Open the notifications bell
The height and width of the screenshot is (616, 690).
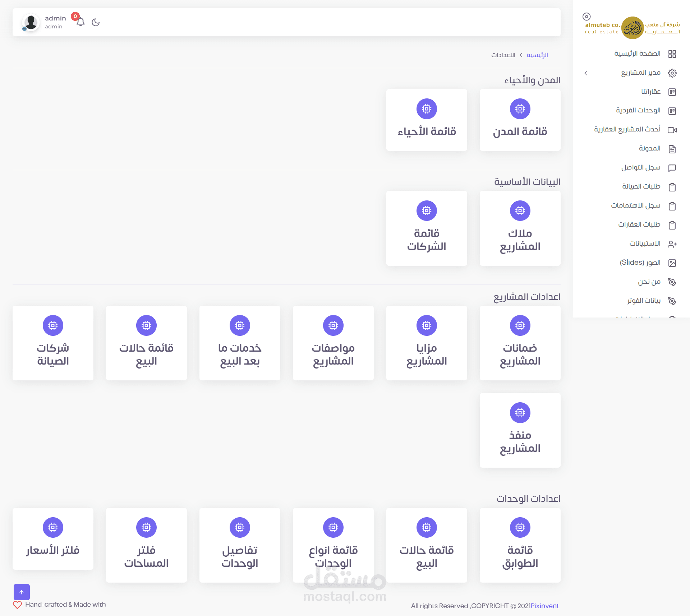click(80, 22)
